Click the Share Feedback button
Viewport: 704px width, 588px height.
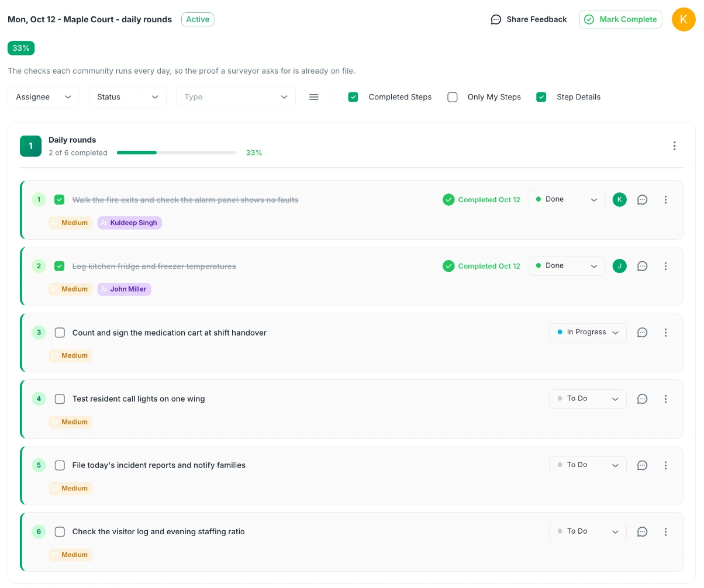[529, 19]
